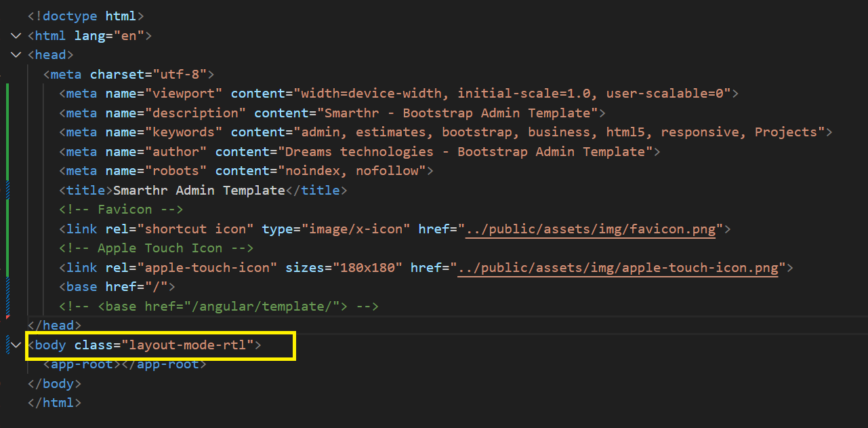Follow the apple-touch-icon.png href link
This screenshot has height=428, width=868.
pyautogui.click(x=617, y=268)
